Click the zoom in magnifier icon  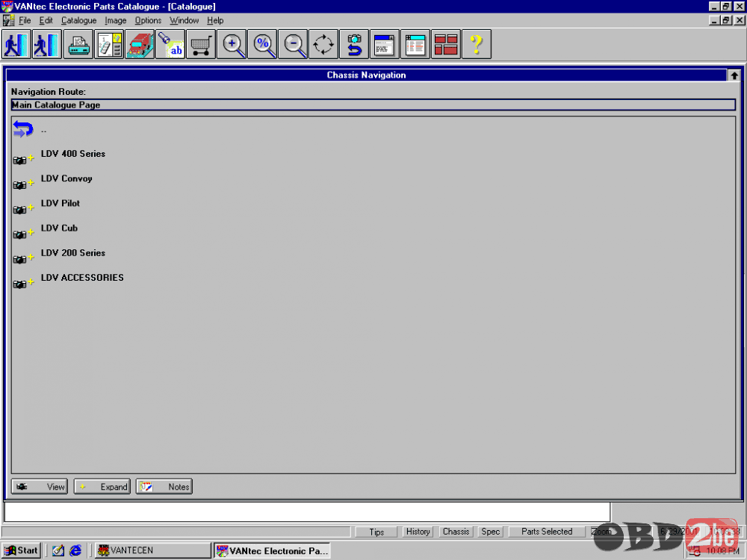point(232,44)
